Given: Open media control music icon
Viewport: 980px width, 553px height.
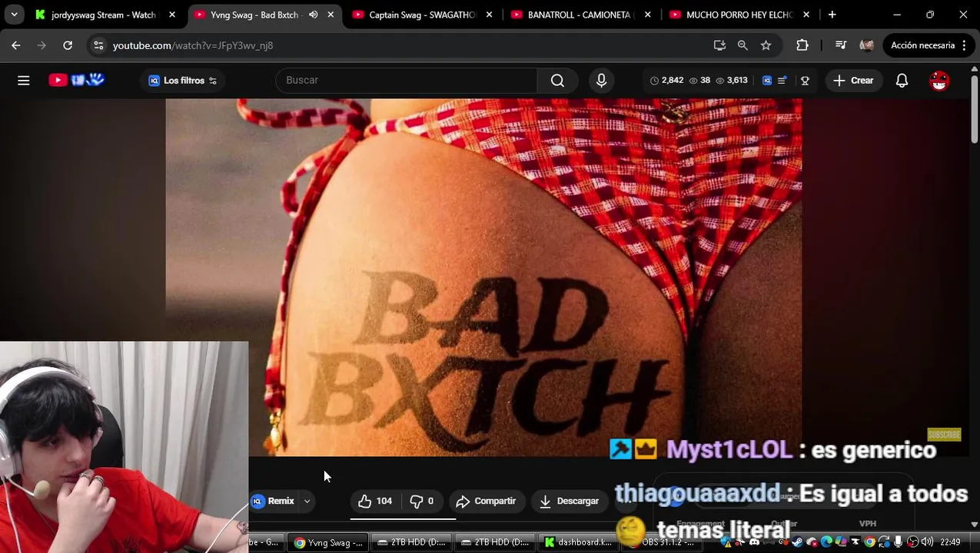Looking at the screenshot, I should (x=840, y=45).
